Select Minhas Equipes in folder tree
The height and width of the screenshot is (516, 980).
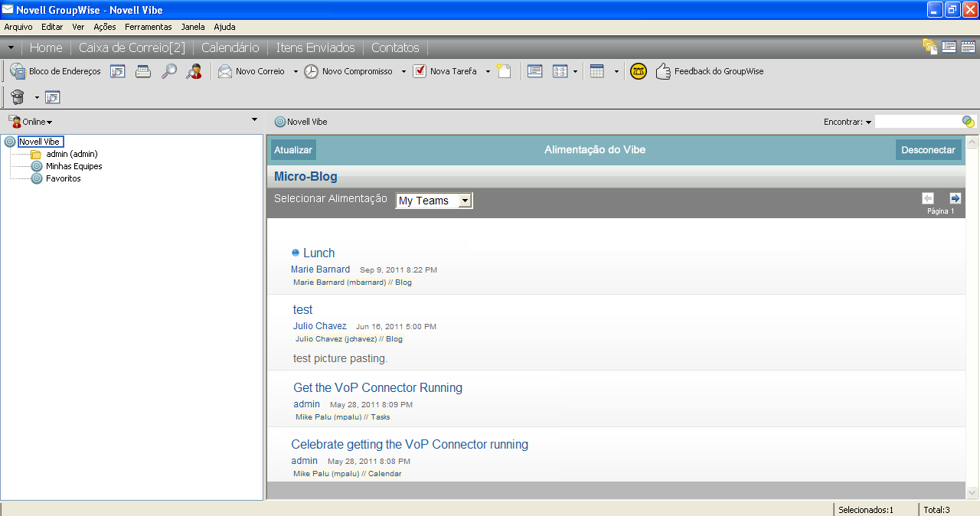74,166
